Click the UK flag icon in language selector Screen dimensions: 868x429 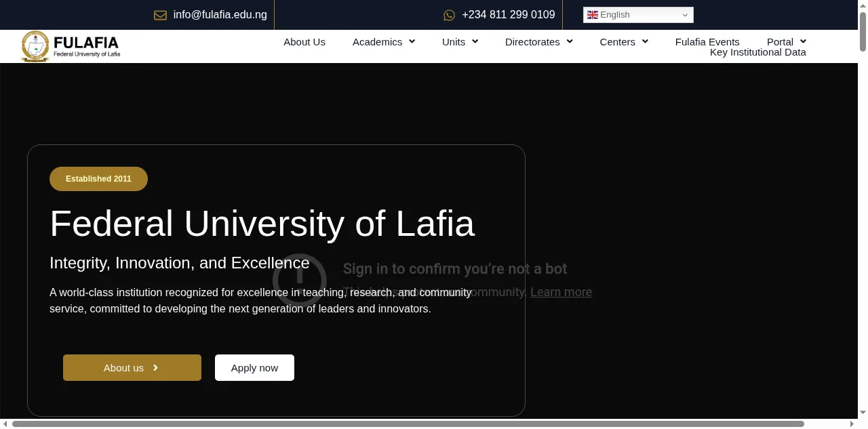pos(593,15)
